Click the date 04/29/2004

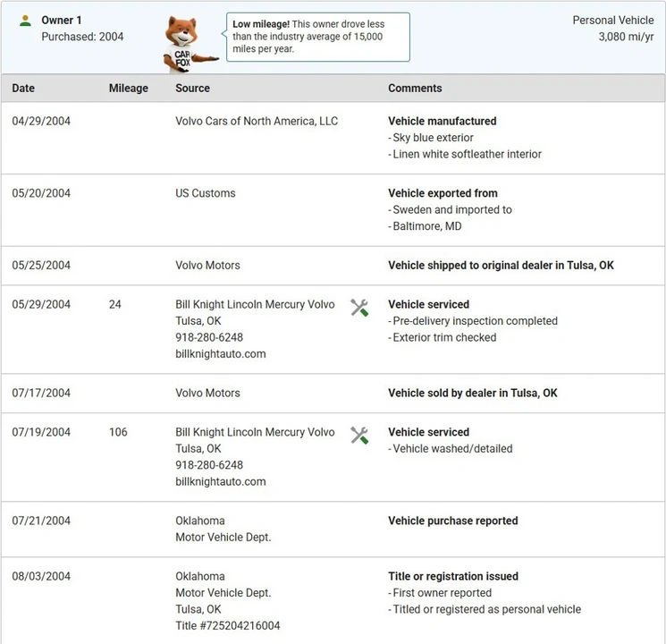[41, 121]
